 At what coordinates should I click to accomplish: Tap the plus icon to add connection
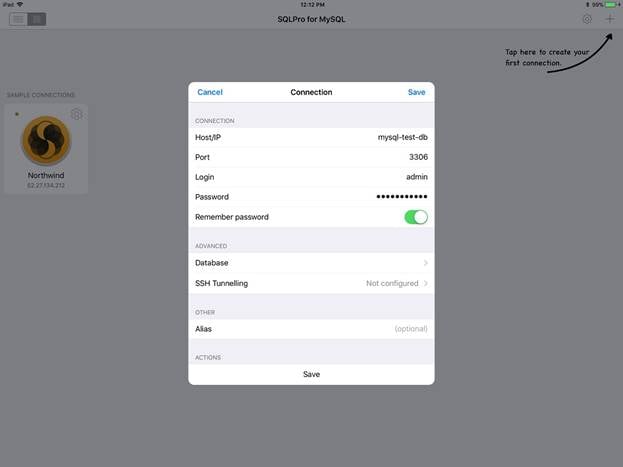[x=610, y=19]
